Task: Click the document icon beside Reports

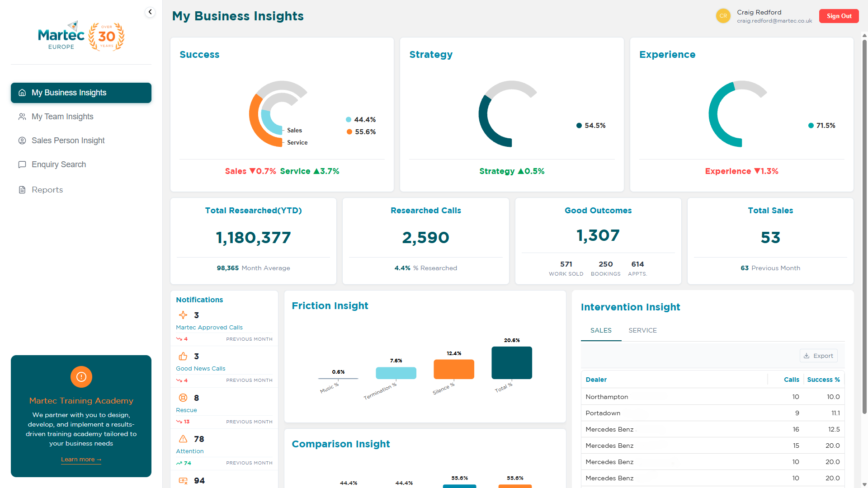Action: pyautogui.click(x=22, y=190)
